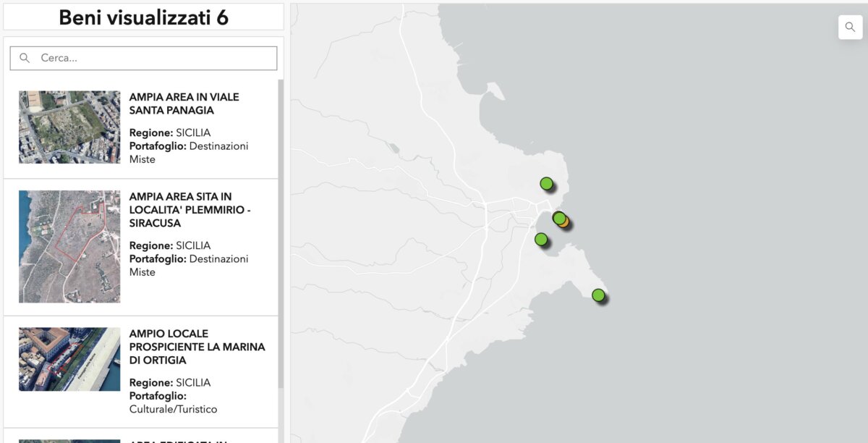This screenshot has height=443, width=868.
Task: Open 'AMPIO LOCALE PROSPICIENTE LA MARINA DI ORTIGIA'
Action: (197, 347)
